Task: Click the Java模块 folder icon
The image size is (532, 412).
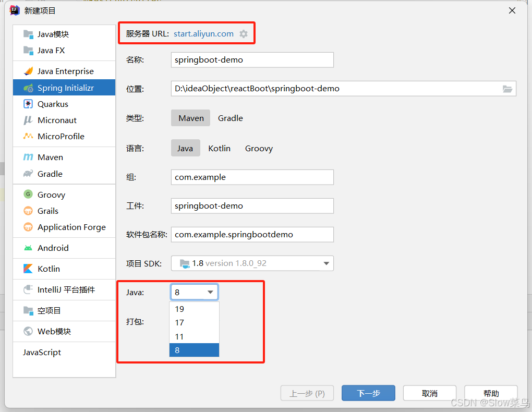Action: coord(28,34)
